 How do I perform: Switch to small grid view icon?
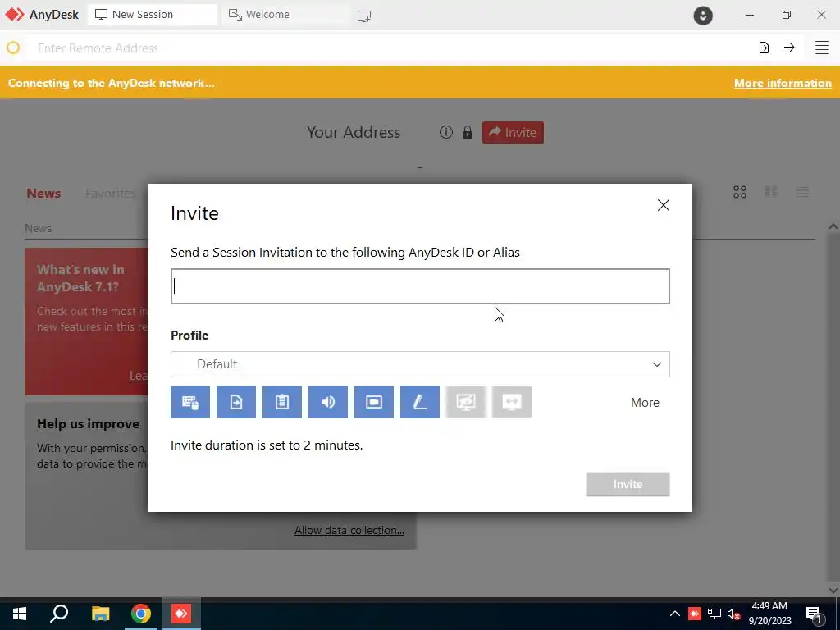tap(771, 192)
